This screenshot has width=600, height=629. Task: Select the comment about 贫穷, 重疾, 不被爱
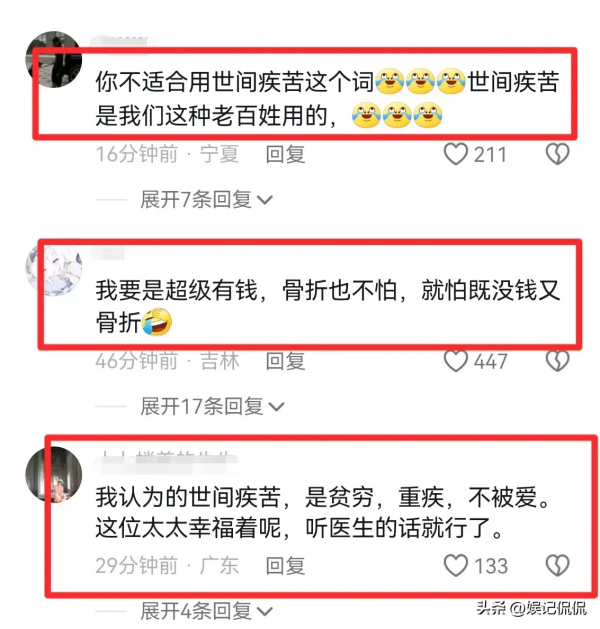tap(323, 512)
